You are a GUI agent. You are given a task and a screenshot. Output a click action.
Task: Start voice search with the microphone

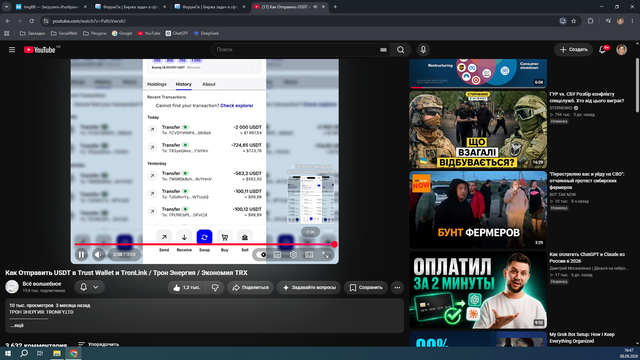pos(423,49)
